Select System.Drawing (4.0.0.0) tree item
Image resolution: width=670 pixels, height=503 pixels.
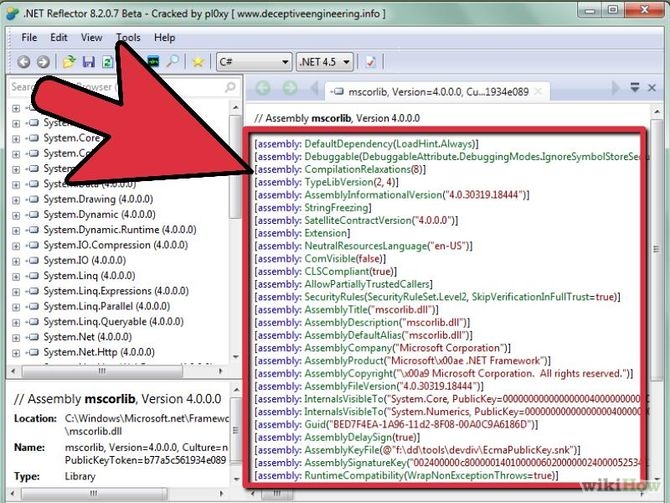point(98,199)
